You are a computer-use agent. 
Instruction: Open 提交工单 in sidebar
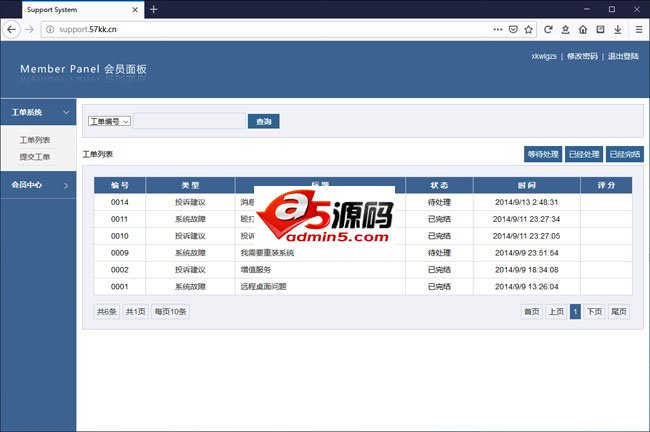(35, 157)
